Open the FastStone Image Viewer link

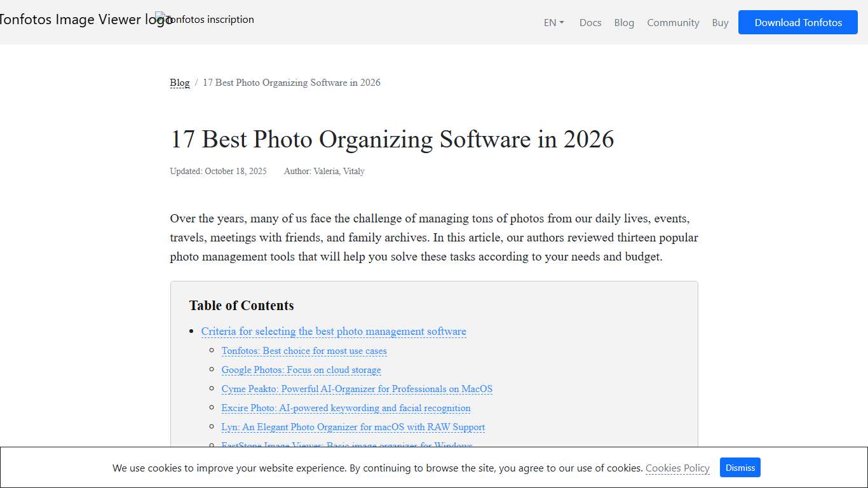pos(346,445)
